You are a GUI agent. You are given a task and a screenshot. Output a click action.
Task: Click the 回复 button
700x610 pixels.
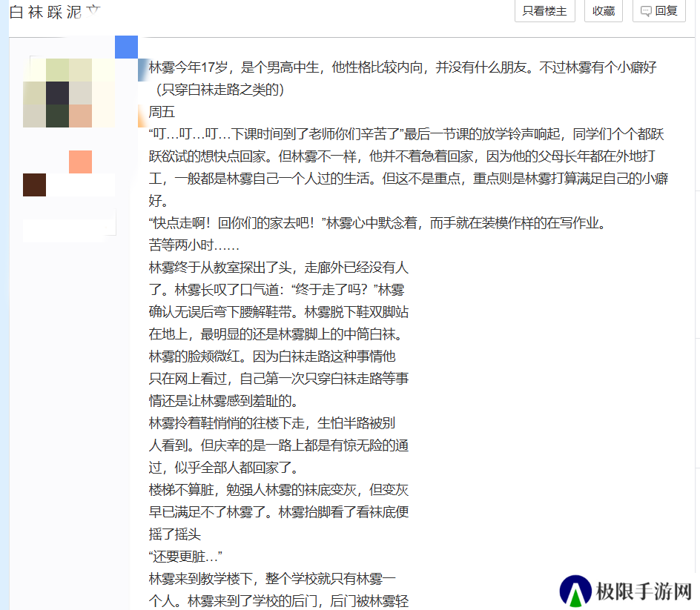pyautogui.click(x=659, y=11)
